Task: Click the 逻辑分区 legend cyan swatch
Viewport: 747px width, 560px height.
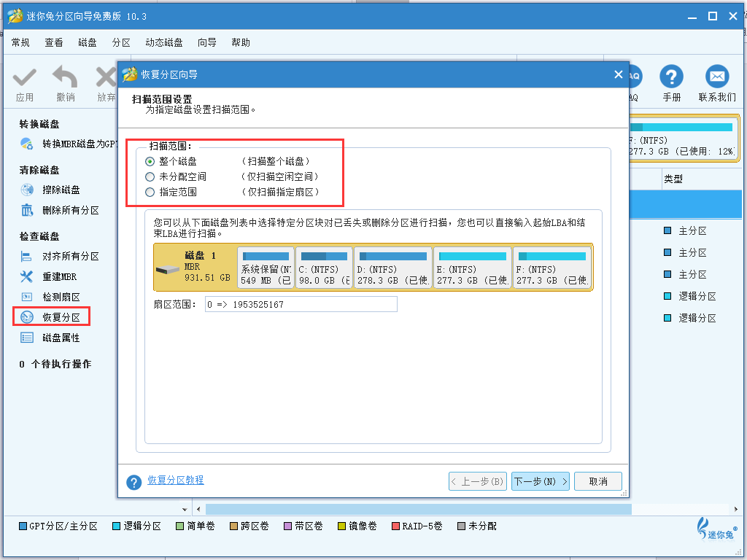Action: pos(116,526)
